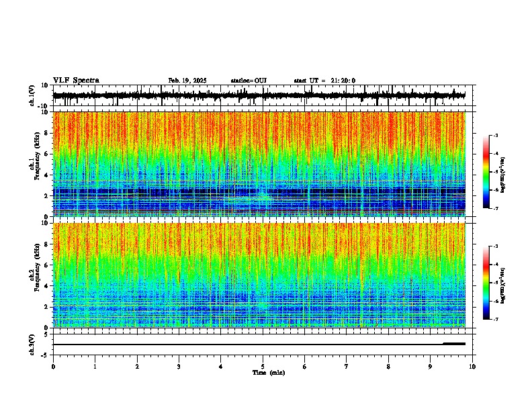Click the "3" tick on Time axis
This screenshot has height=411, width=532.
pyautogui.click(x=179, y=367)
